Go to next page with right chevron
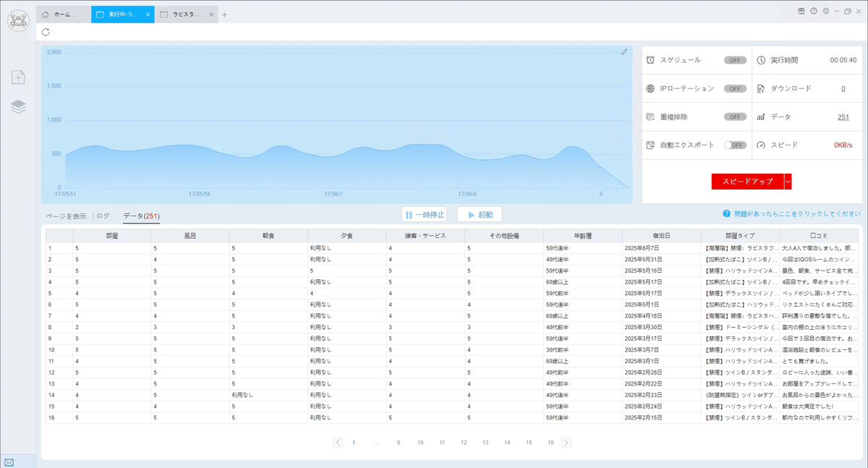Image resolution: width=868 pixels, height=468 pixels. 566,442
